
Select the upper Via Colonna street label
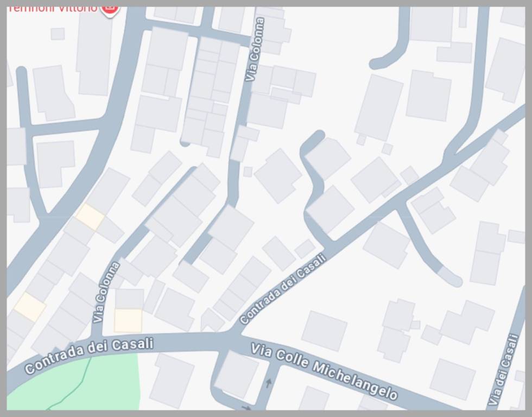tap(254, 49)
